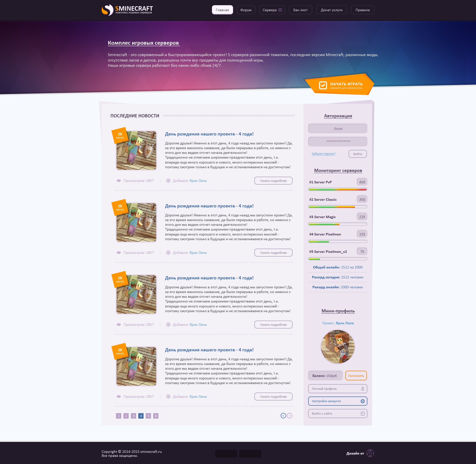Select current pagination page 4
This screenshot has width=476, height=464.
pyautogui.click(x=141, y=416)
